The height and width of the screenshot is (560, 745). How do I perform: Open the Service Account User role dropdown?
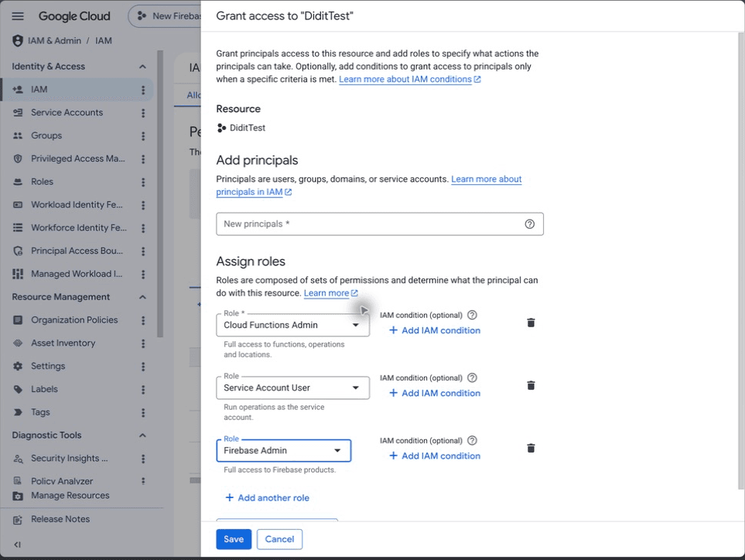pos(292,388)
